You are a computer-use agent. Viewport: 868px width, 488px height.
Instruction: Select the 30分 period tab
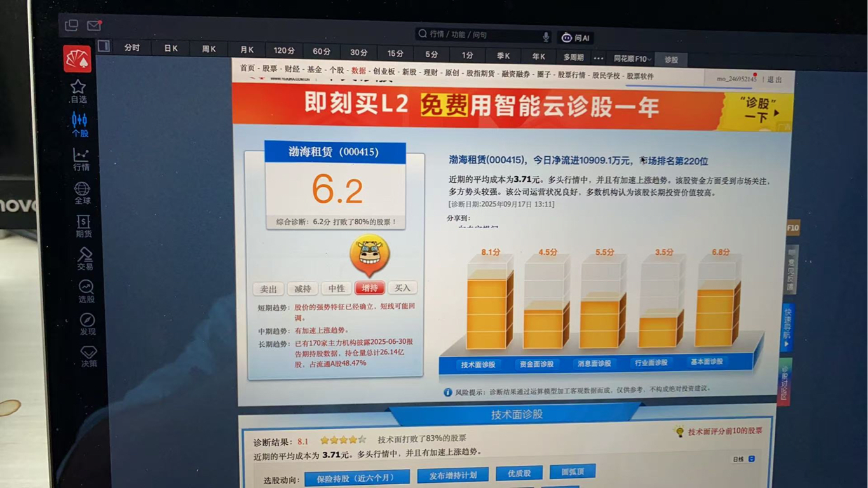coord(358,52)
